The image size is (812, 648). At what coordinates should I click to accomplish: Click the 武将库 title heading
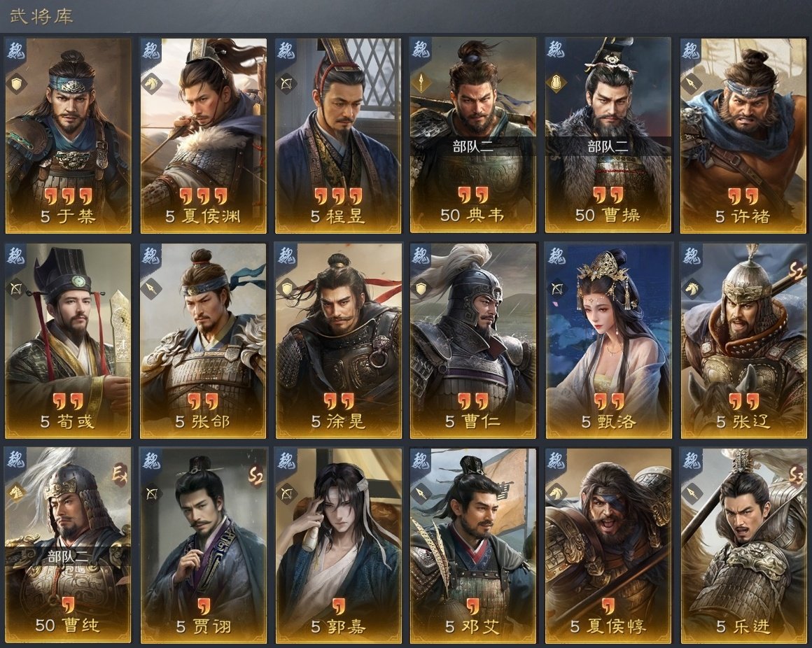[x=41, y=16]
